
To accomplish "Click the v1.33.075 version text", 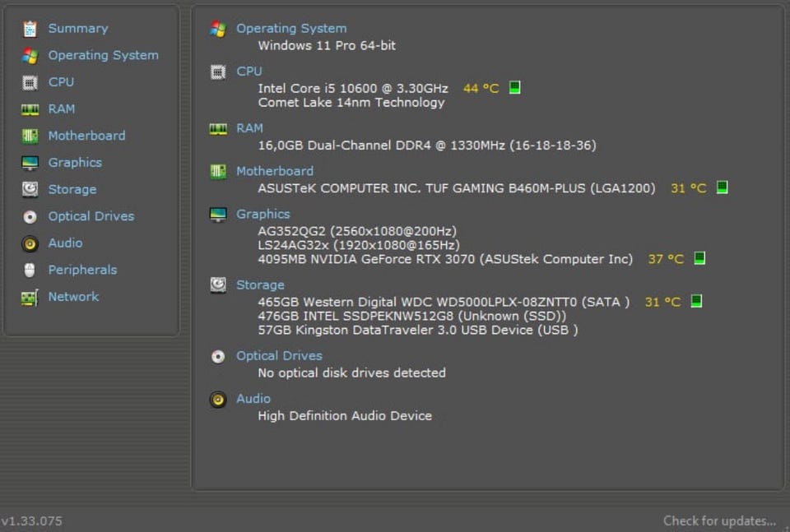I will (x=31, y=521).
